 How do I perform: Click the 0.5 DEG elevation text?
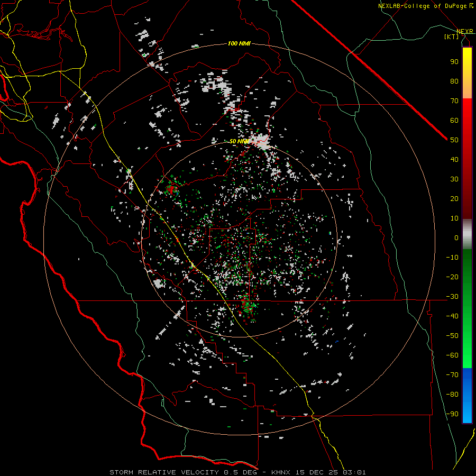(240, 472)
